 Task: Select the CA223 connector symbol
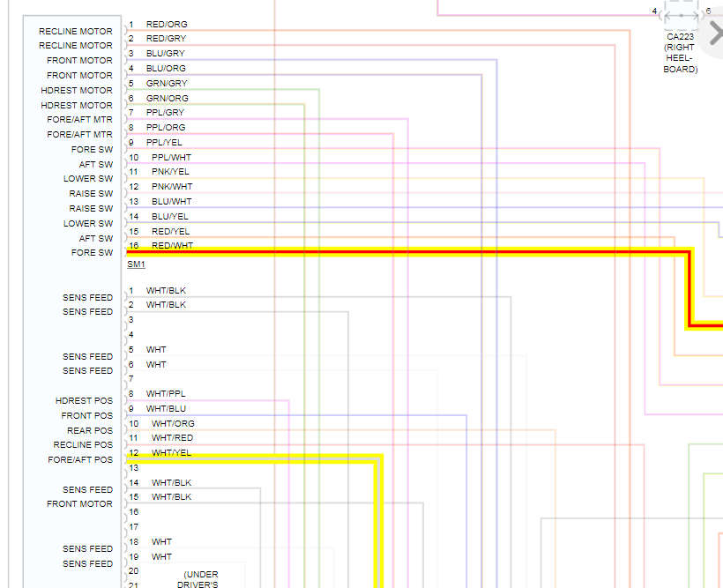pos(681,15)
